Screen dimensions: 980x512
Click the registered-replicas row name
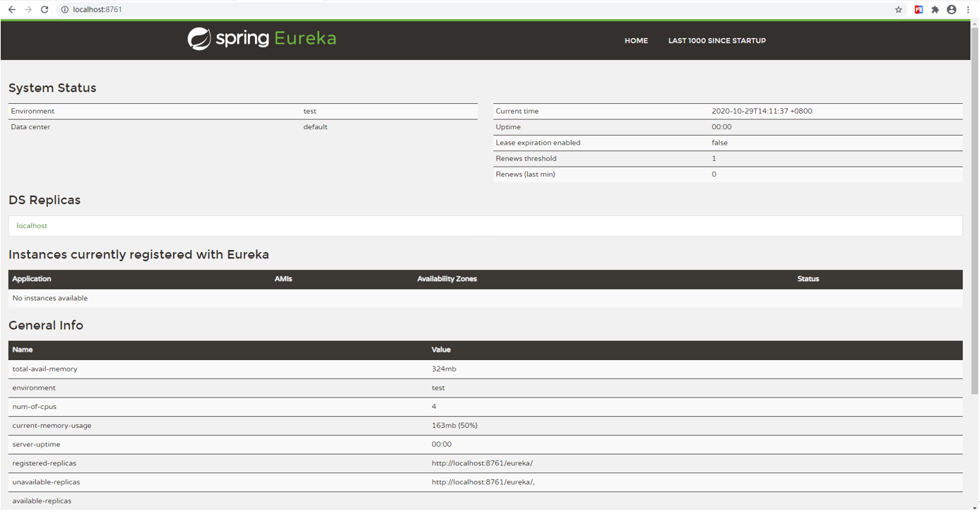coord(44,463)
